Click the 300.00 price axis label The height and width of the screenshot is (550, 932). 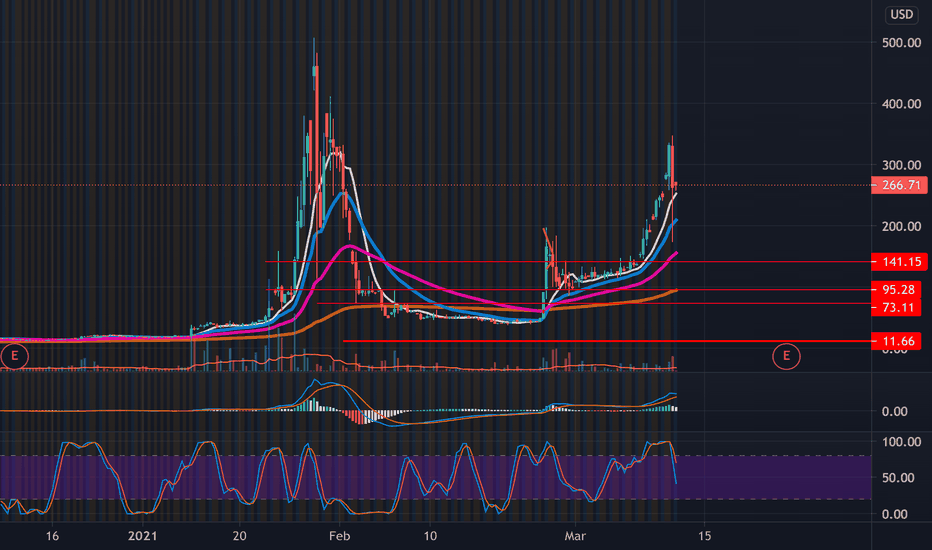click(x=902, y=165)
